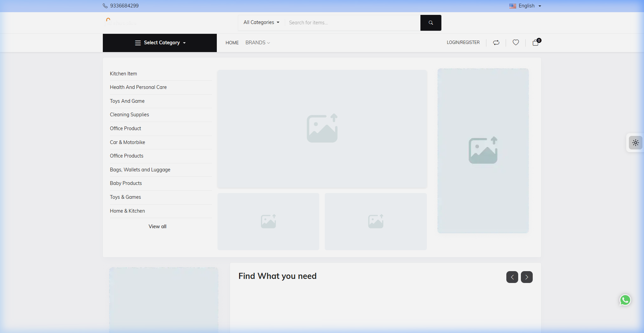Open WhatsApp chat bubble
This screenshot has width=644, height=333.
click(x=625, y=300)
